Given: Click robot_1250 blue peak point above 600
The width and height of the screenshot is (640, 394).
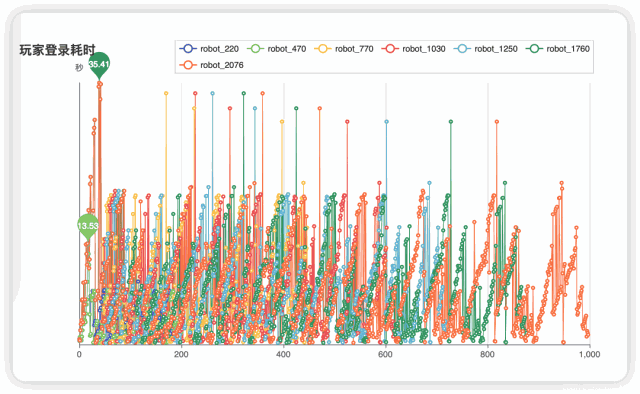Looking at the screenshot, I should (x=387, y=122).
